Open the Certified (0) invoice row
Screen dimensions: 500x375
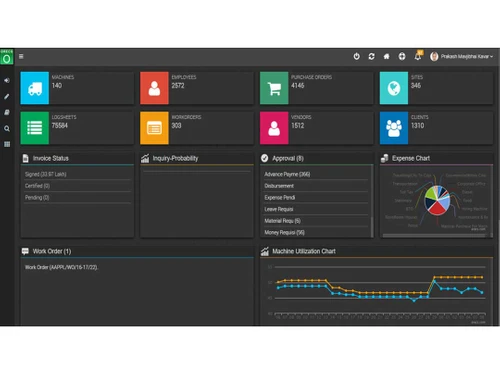pyautogui.click(x=77, y=186)
